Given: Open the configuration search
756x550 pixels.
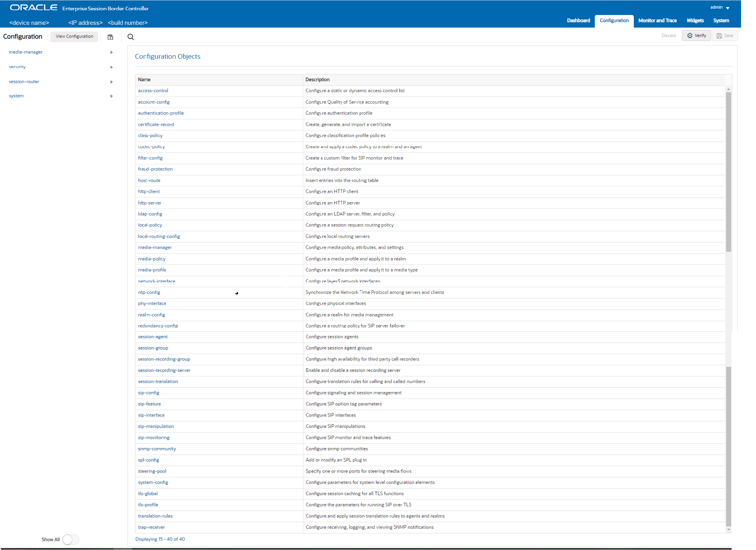Looking at the screenshot, I should point(130,37).
